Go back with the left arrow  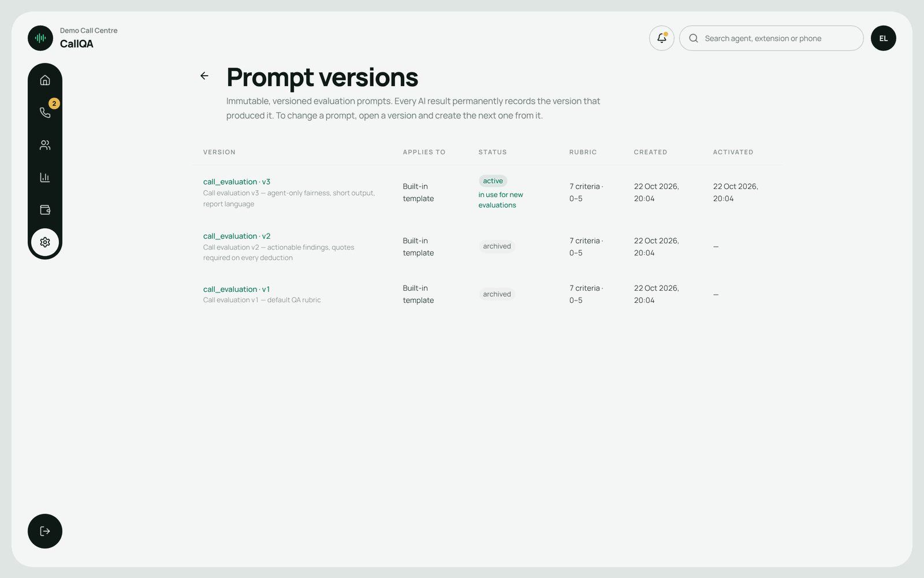pyautogui.click(x=204, y=76)
